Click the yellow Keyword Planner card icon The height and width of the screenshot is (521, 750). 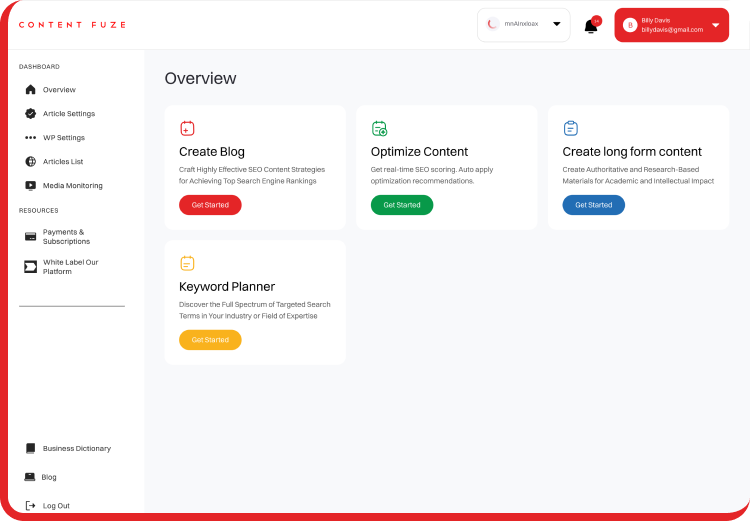[187, 263]
